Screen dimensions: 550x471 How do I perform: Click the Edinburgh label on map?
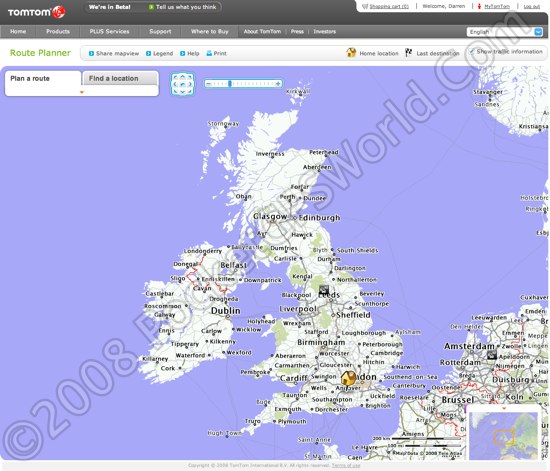tap(319, 218)
